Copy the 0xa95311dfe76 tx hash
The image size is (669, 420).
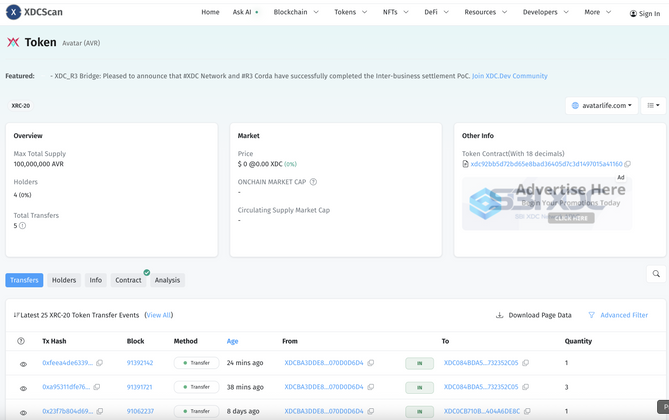[97, 387]
